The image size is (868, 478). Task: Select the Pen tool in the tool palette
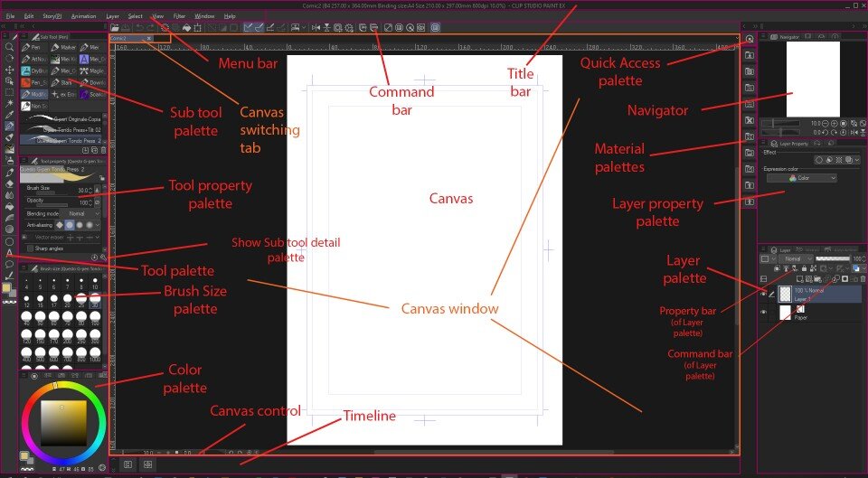[x=9, y=127]
